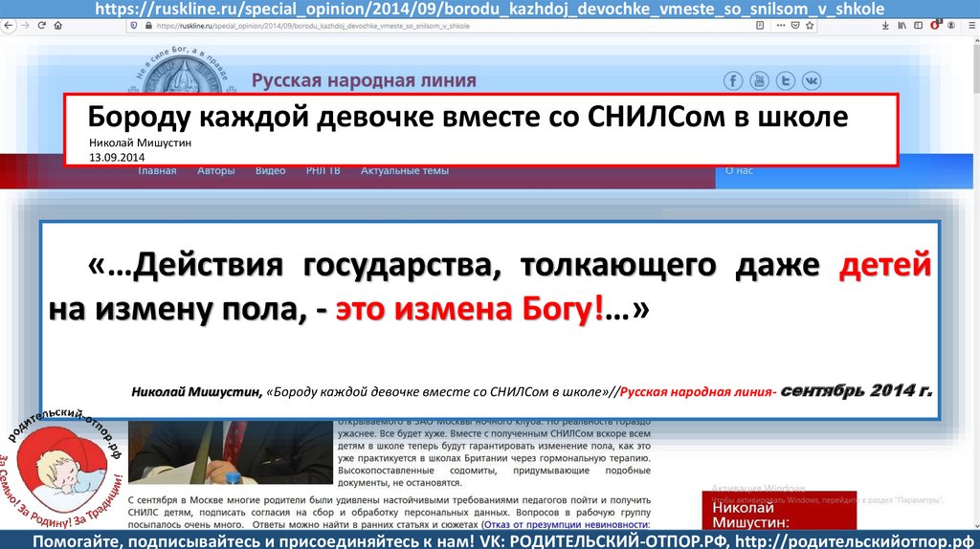This screenshot has height=549, width=980.
Task: Open the downloads panel
Action: pyautogui.click(x=885, y=26)
